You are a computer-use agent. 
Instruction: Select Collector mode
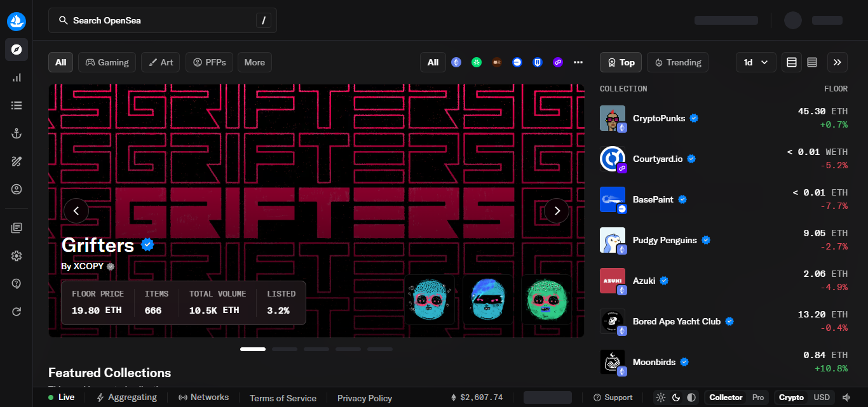pos(726,397)
